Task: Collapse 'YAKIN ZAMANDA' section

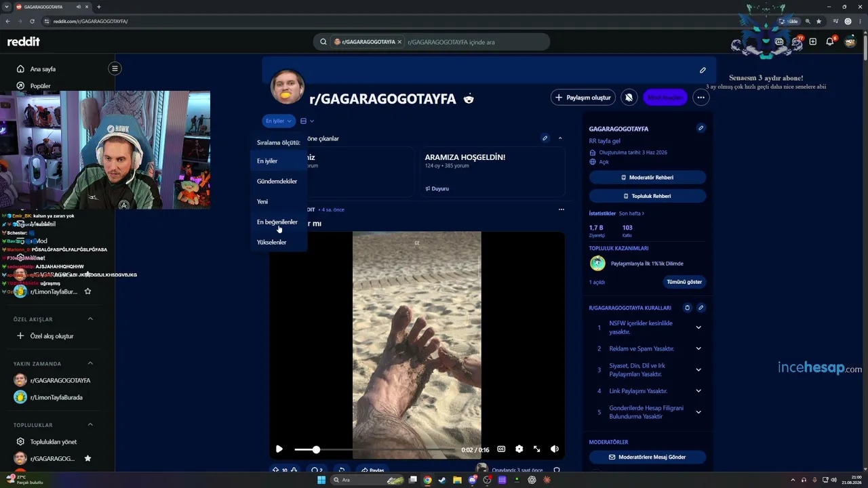Action: tap(90, 363)
